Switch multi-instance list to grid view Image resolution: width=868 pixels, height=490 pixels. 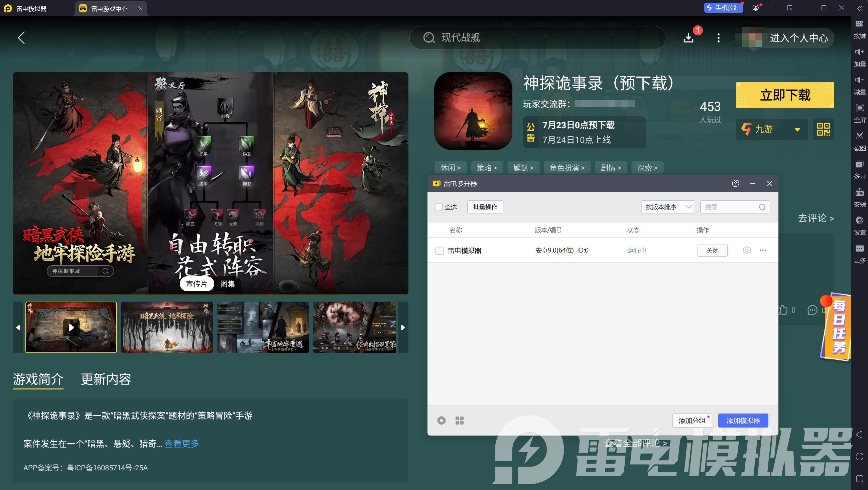point(459,420)
